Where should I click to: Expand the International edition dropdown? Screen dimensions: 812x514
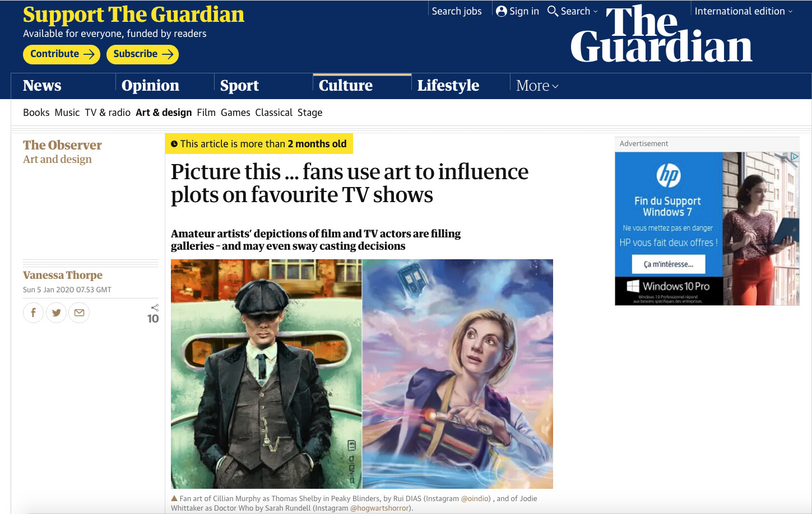tap(744, 11)
